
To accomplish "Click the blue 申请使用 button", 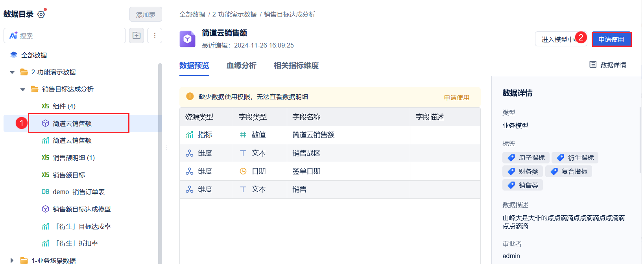I will point(611,39).
